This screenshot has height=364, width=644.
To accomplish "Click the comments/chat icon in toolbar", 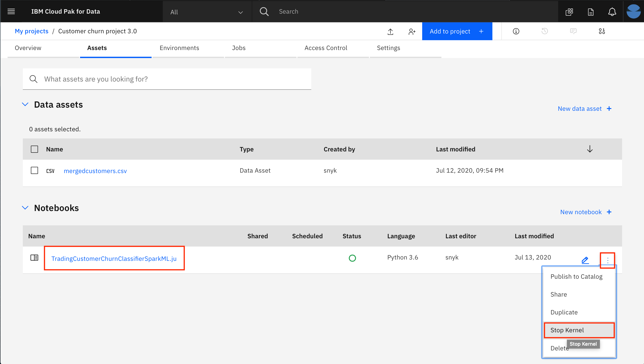I will coord(573,31).
